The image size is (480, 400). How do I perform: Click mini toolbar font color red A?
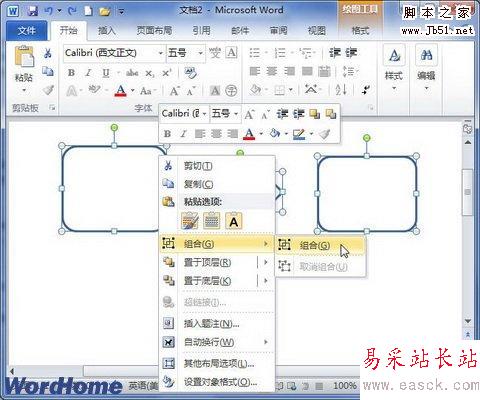(x=249, y=134)
